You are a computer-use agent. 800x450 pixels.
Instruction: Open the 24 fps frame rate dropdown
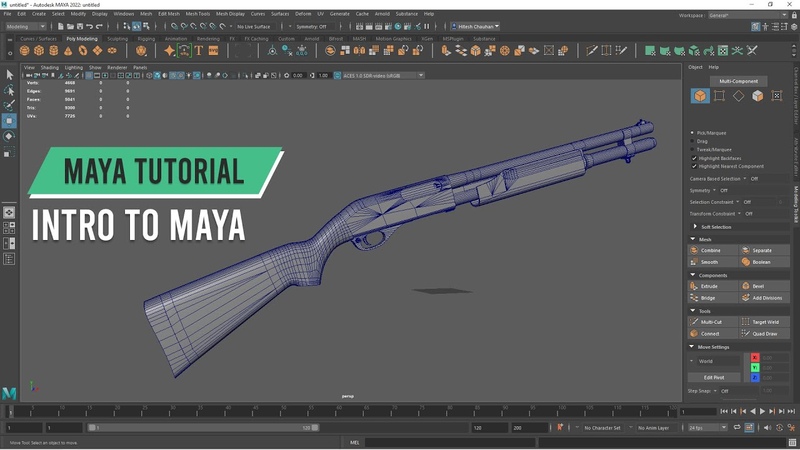point(707,428)
